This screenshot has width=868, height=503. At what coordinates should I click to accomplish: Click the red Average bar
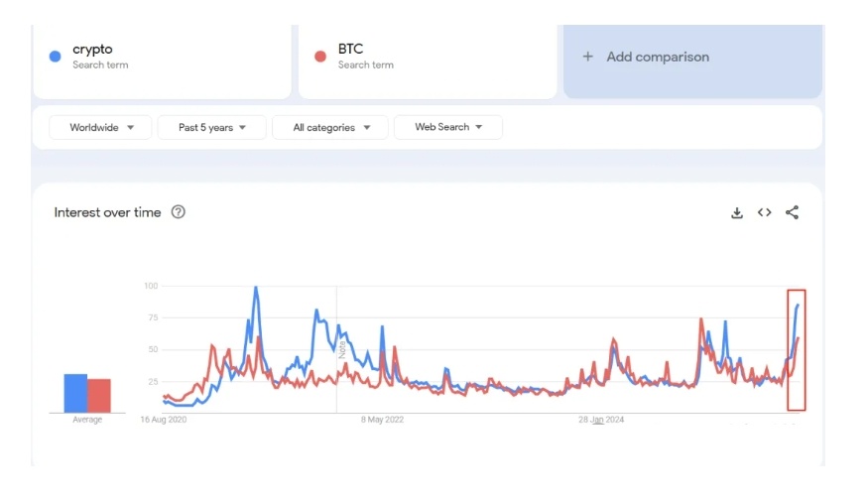(98, 395)
